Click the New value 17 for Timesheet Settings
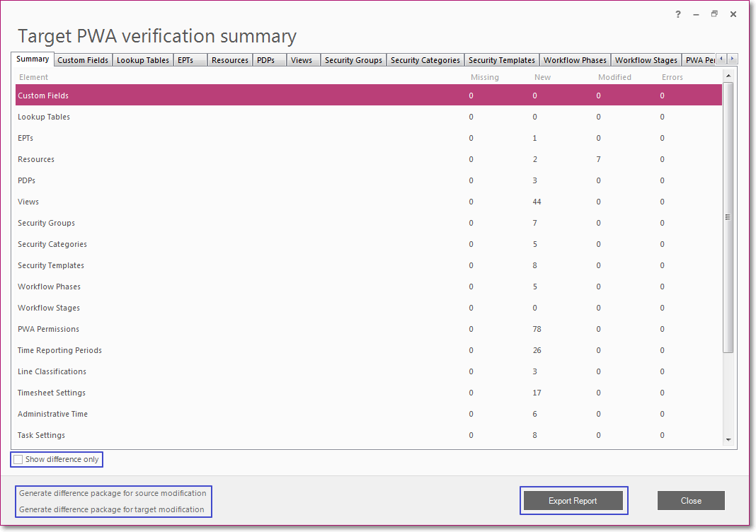 click(537, 392)
